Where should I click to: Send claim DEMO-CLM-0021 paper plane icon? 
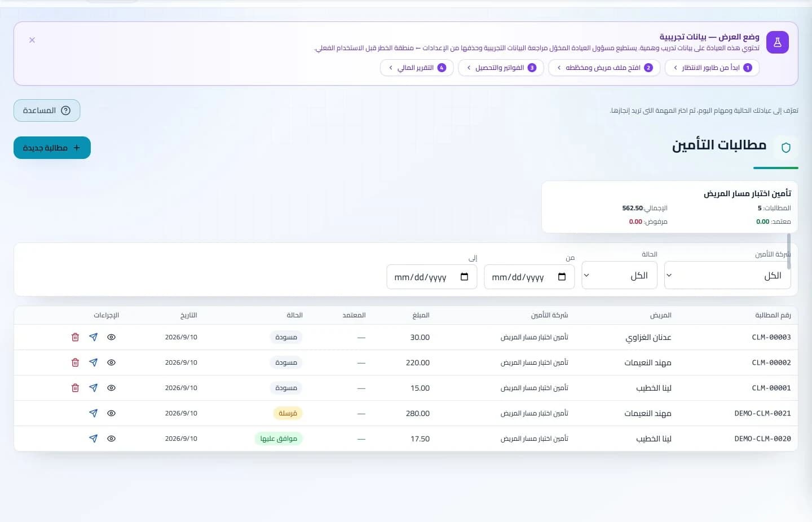click(x=94, y=413)
